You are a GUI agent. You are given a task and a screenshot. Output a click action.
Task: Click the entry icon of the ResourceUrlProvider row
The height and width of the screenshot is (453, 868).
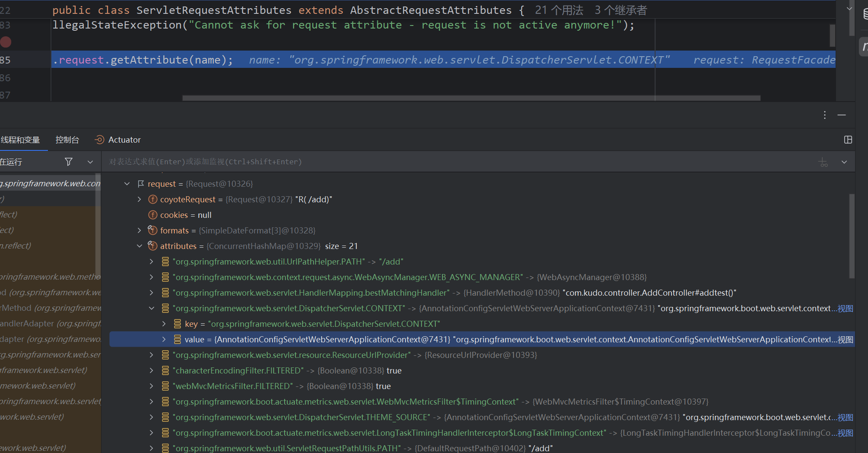pos(165,355)
